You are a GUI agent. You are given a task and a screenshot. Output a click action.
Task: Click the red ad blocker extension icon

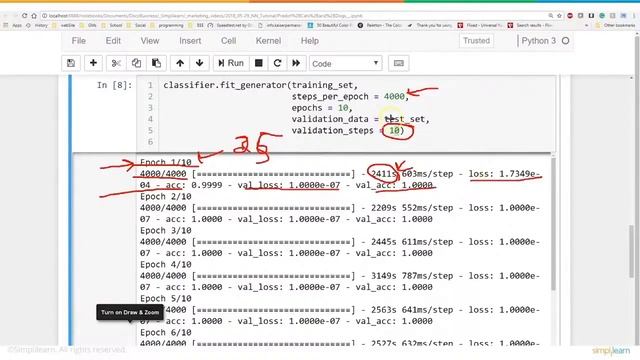click(570, 16)
